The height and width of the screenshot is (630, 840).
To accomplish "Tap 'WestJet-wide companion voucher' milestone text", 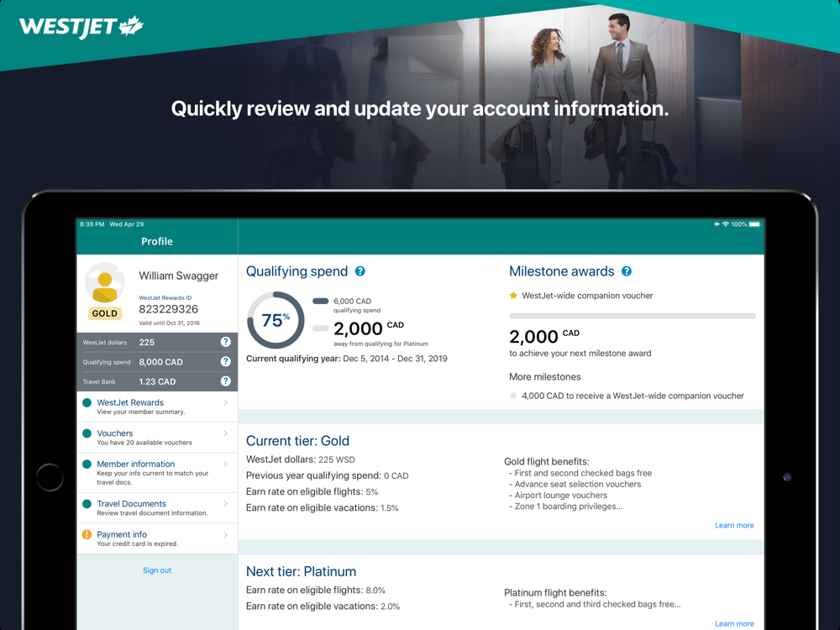I will 587,296.
